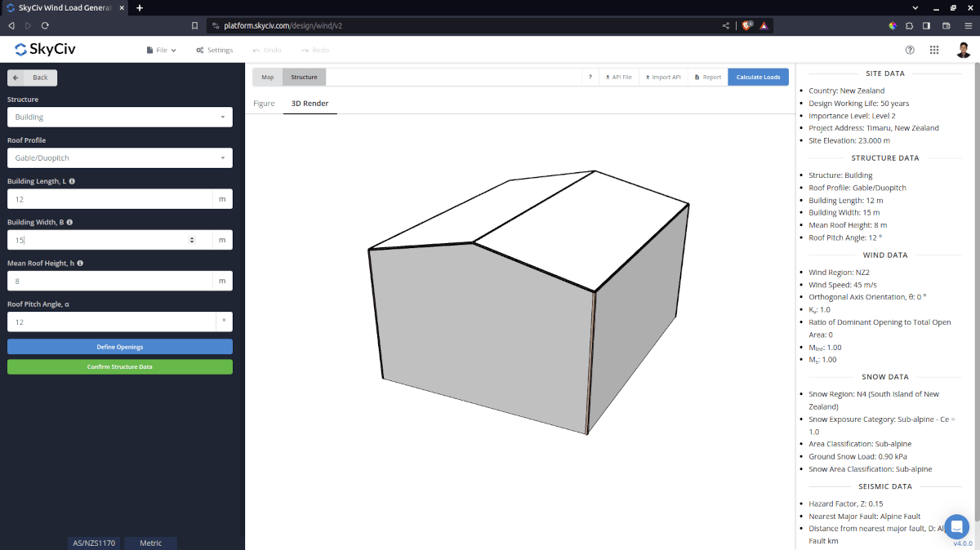Select the Figure tab

(x=265, y=104)
